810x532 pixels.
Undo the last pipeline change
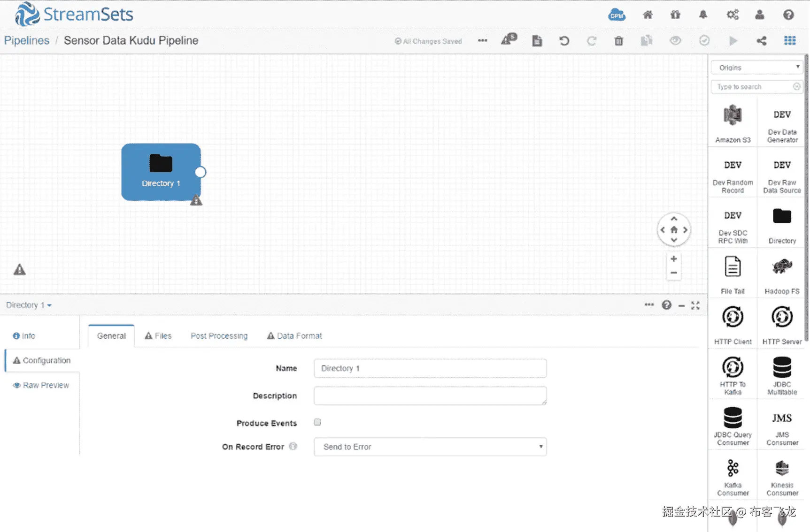pyautogui.click(x=564, y=41)
